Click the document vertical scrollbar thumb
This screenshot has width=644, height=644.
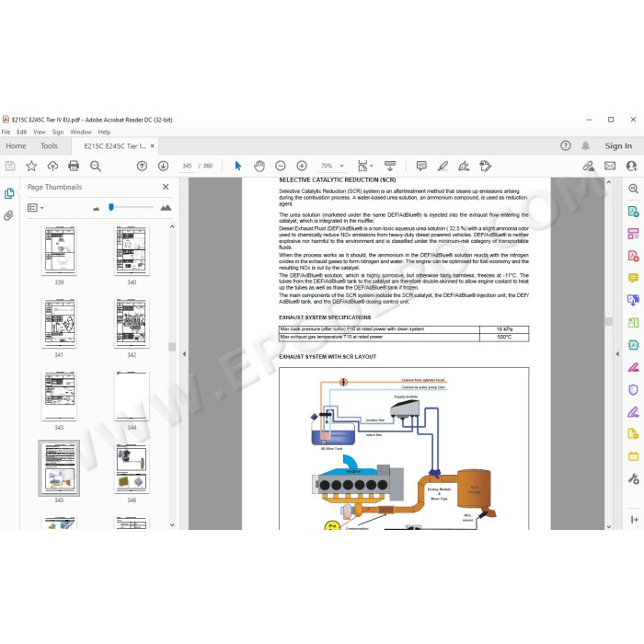coord(609,321)
